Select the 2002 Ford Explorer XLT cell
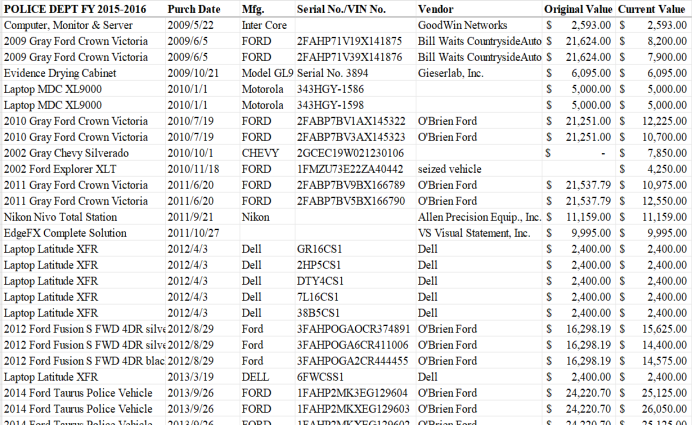The width and height of the screenshot is (692, 426). tap(55, 169)
